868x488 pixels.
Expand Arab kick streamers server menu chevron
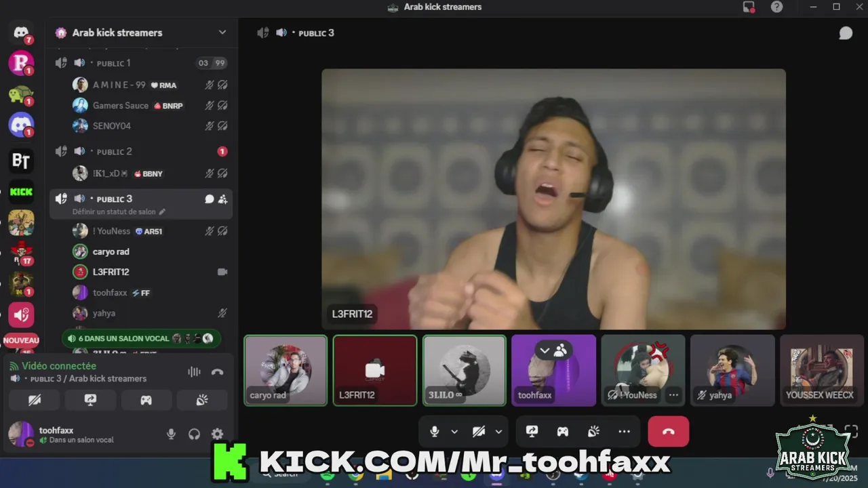pyautogui.click(x=222, y=33)
